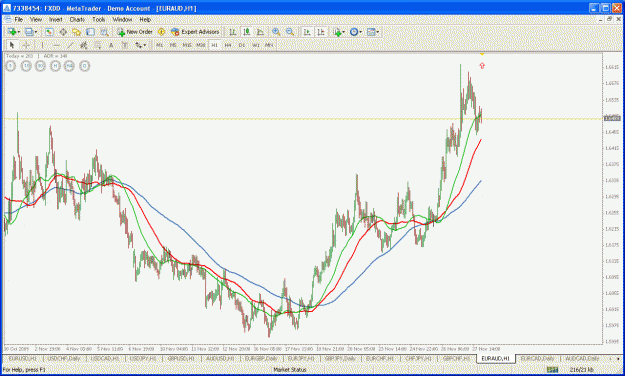The image size is (625, 376).
Task: Expand the Profiles dropdown arrow
Action: 36,31
